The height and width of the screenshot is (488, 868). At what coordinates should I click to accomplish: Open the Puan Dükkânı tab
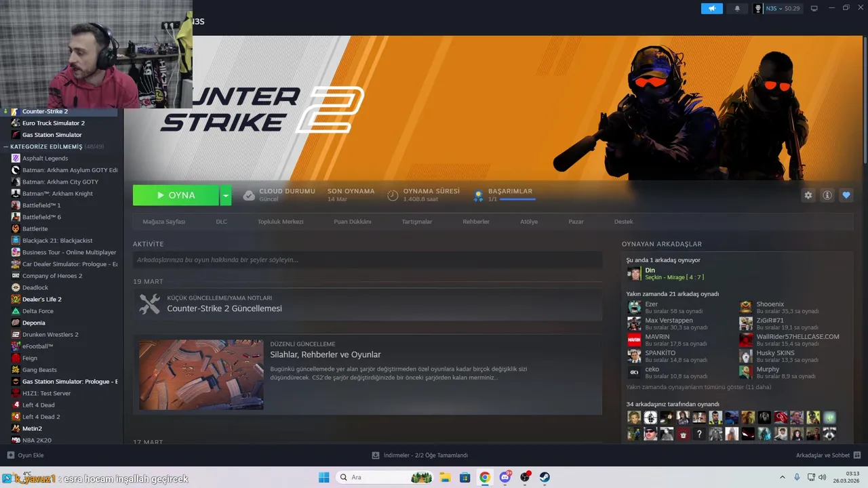pos(352,222)
